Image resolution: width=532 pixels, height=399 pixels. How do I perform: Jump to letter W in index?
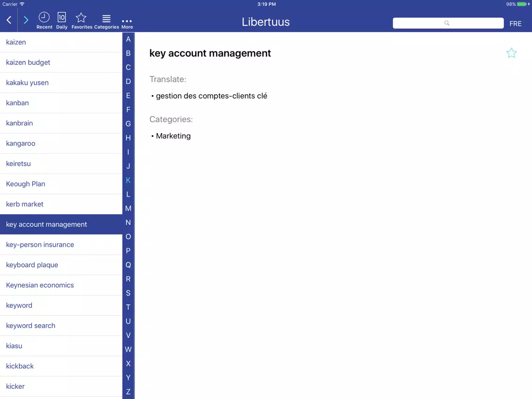coord(128,349)
